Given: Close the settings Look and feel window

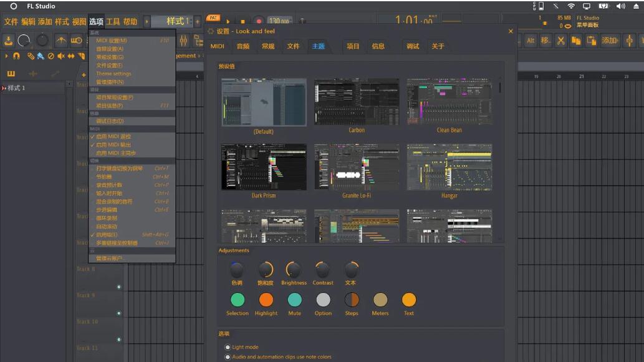Looking at the screenshot, I should pos(511,31).
